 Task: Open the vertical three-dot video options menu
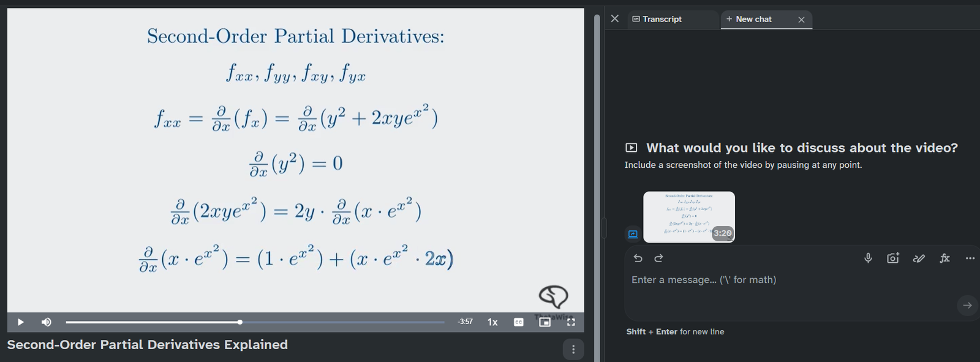click(573, 349)
